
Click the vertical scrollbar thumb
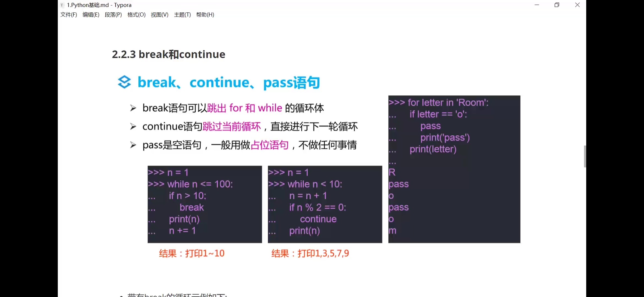click(585, 156)
